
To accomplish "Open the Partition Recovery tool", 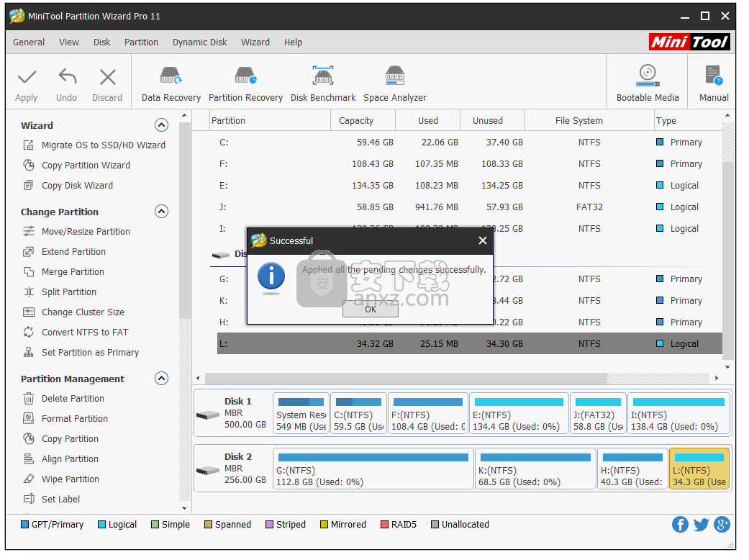I will (245, 84).
